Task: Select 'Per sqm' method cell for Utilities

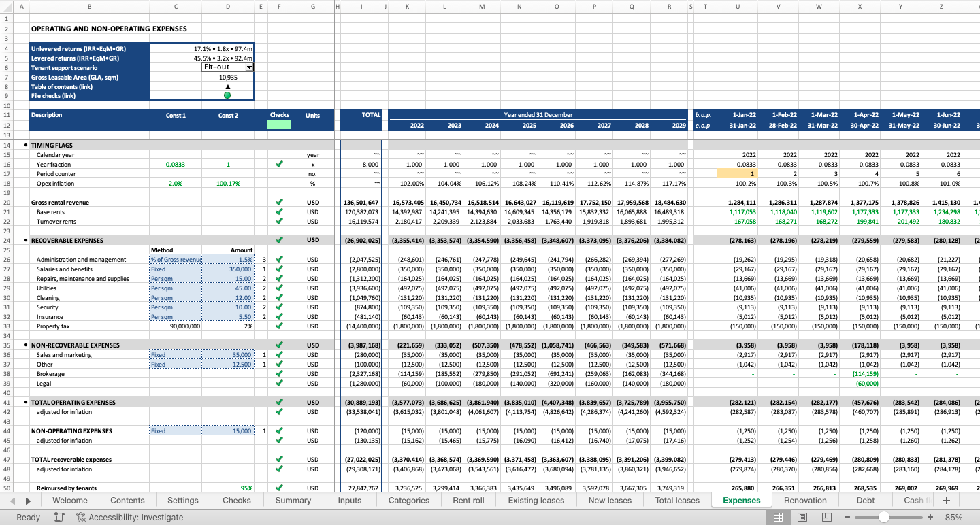Action: coord(176,288)
